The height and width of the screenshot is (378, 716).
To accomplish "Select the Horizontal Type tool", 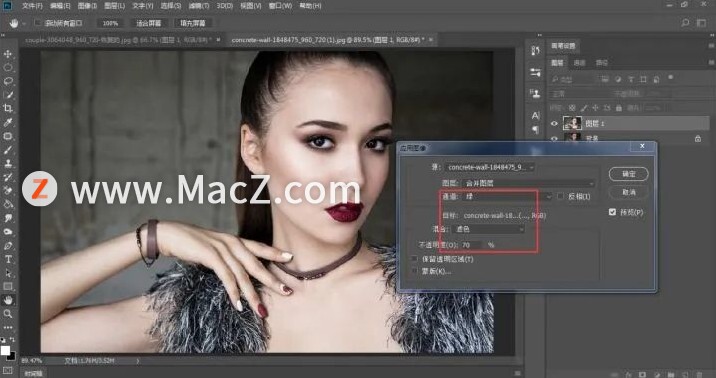I will 8,259.
